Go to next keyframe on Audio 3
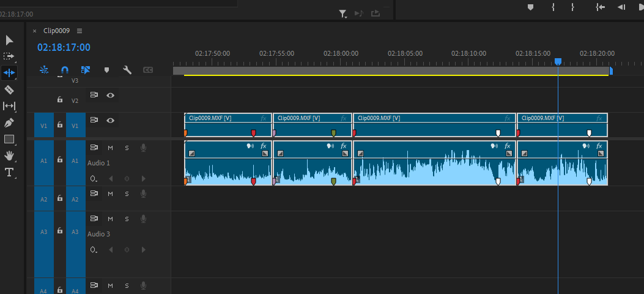This screenshot has height=294, width=644. 143,250
